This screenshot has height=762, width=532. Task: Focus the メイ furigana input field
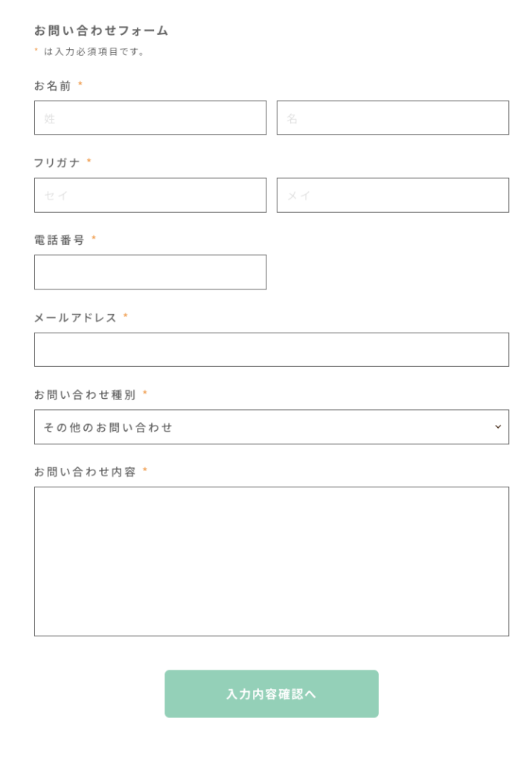point(393,195)
